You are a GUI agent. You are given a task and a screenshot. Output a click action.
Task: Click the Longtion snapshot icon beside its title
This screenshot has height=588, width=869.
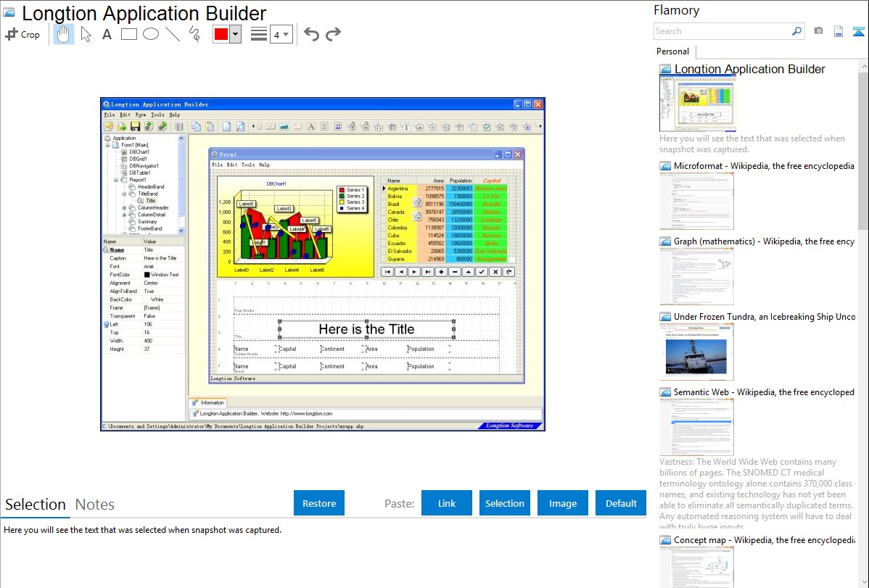(665, 70)
